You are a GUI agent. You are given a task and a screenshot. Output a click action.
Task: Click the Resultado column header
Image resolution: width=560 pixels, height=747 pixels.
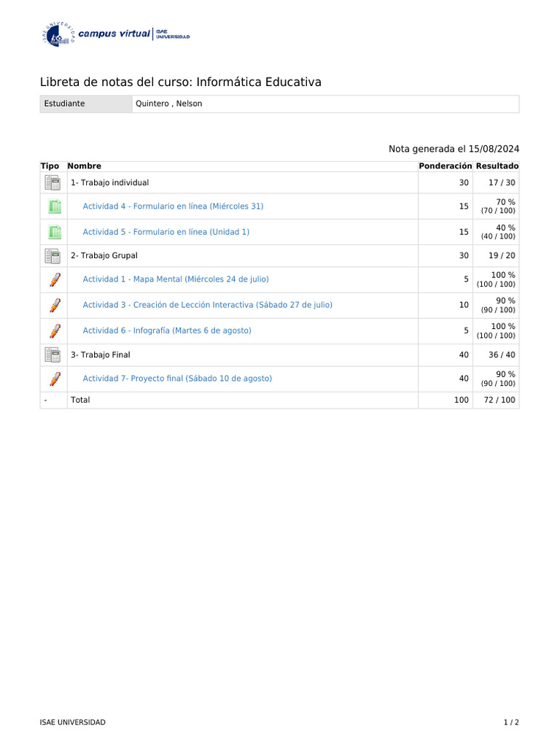coord(497,166)
